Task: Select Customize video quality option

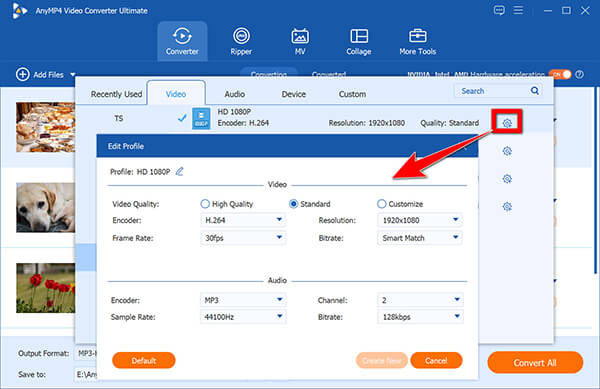Action: click(382, 204)
